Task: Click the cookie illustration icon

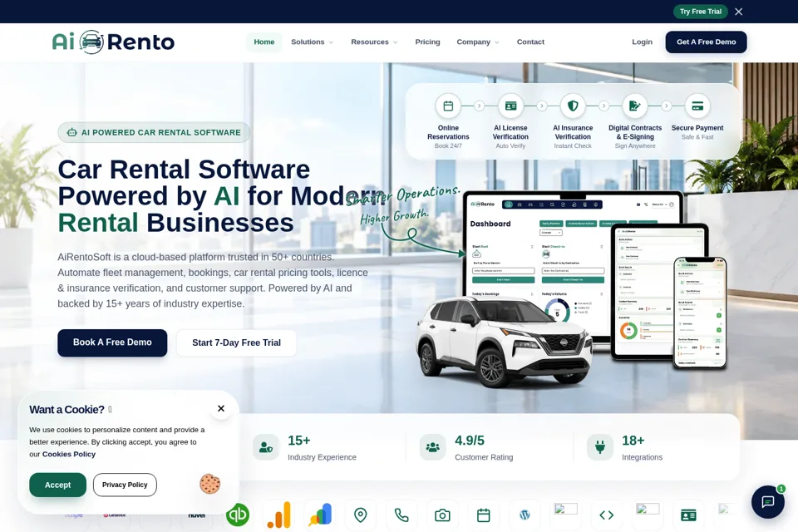Action: click(x=209, y=484)
